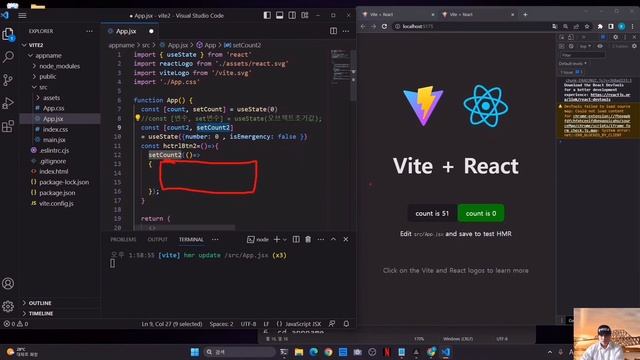Switch to the PROBLEMS panel tab

pyautogui.click(x=123, y=239)
